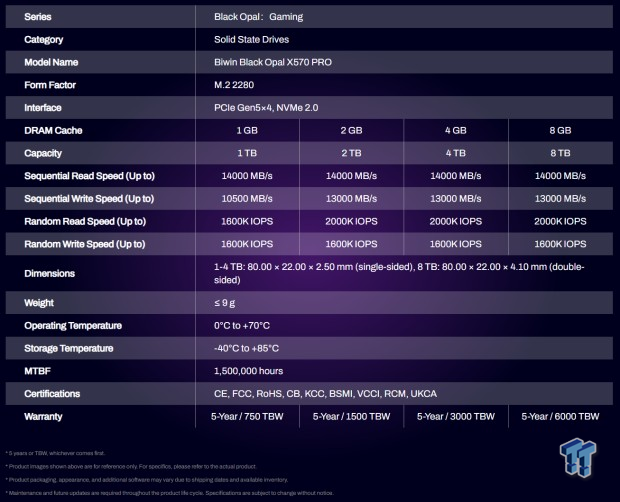620x502 pixels.
Task: Select the 'M.2 2280' value
Action: point(234,85)
